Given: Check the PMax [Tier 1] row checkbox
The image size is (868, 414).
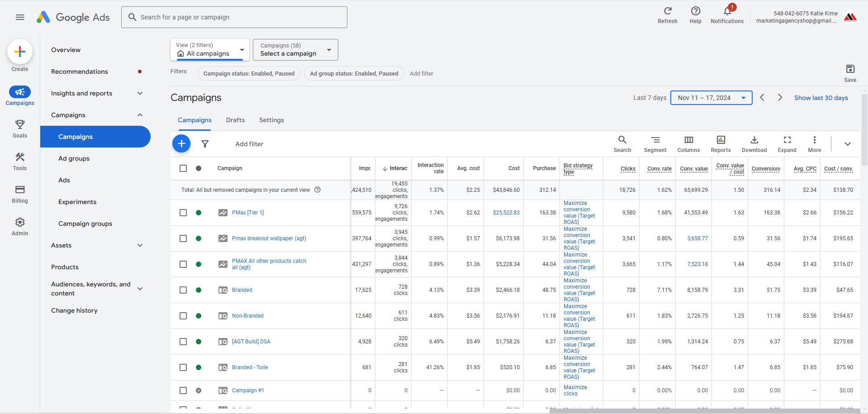Looking at the screenshot, I should click(x=183, y=213).
